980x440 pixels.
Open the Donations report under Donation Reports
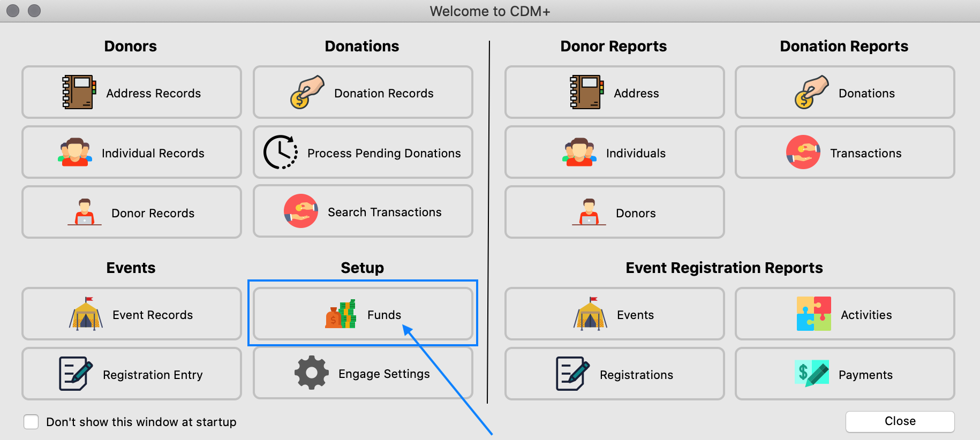tap(845, 92)
